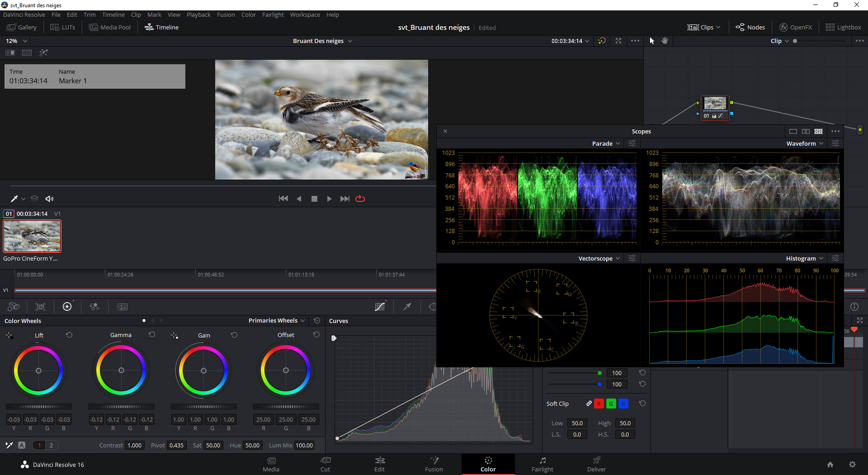The width and height of the screenshot is (868, 475).
Task: Toggle loop playback button
Action: coord(360,199)
